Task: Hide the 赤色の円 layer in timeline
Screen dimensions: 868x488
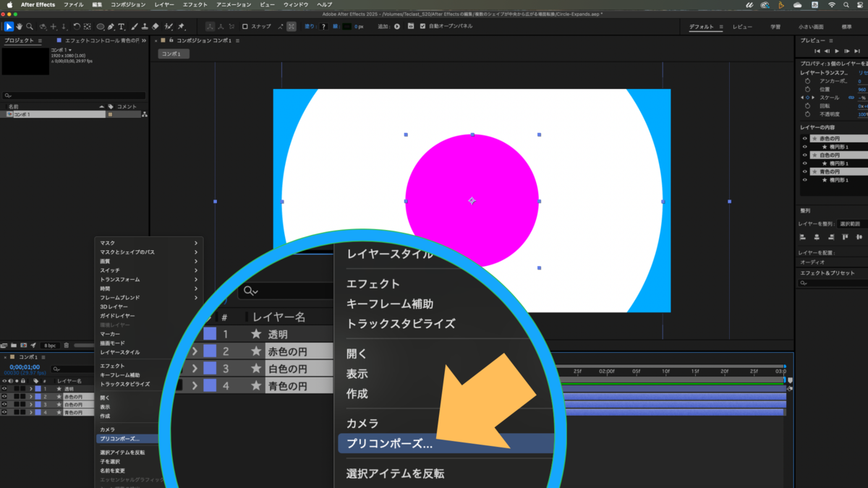Action: point(4,397)
